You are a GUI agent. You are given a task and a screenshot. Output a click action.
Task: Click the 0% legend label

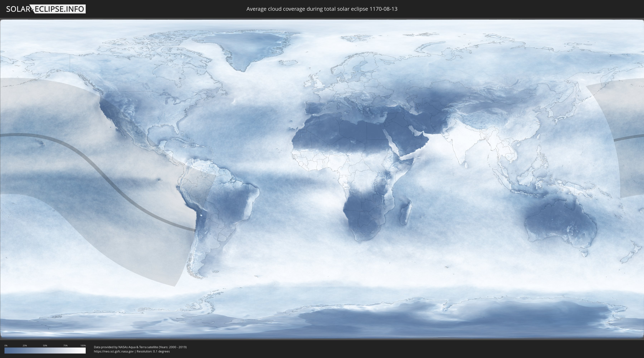click(6, 345)
